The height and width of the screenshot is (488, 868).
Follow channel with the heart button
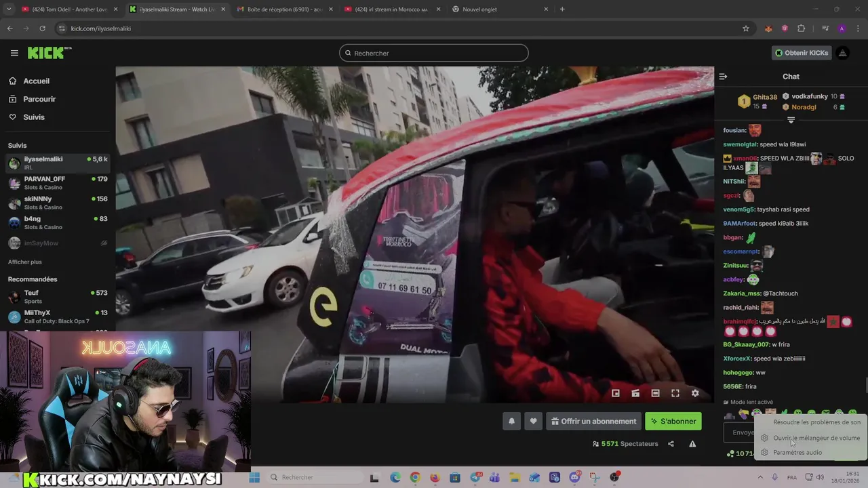tap(533, 421)
